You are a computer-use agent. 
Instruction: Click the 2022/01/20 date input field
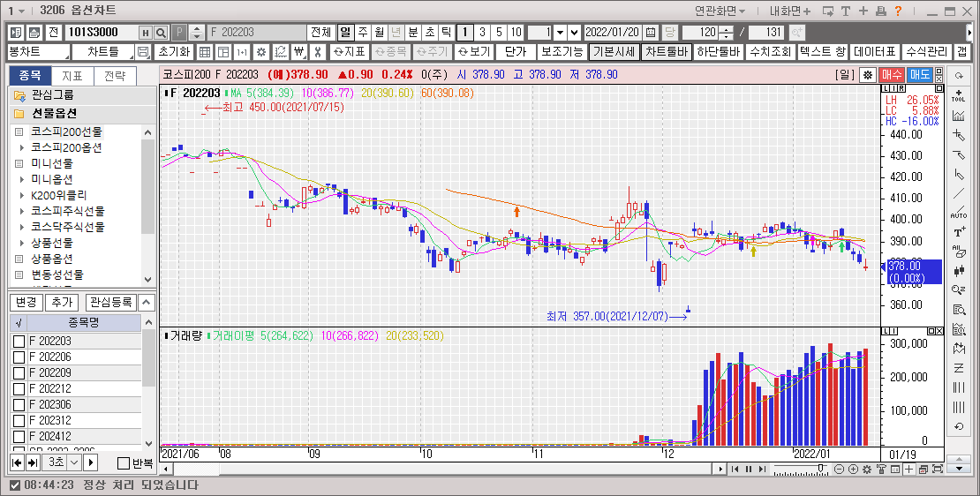tap(614, 33)
